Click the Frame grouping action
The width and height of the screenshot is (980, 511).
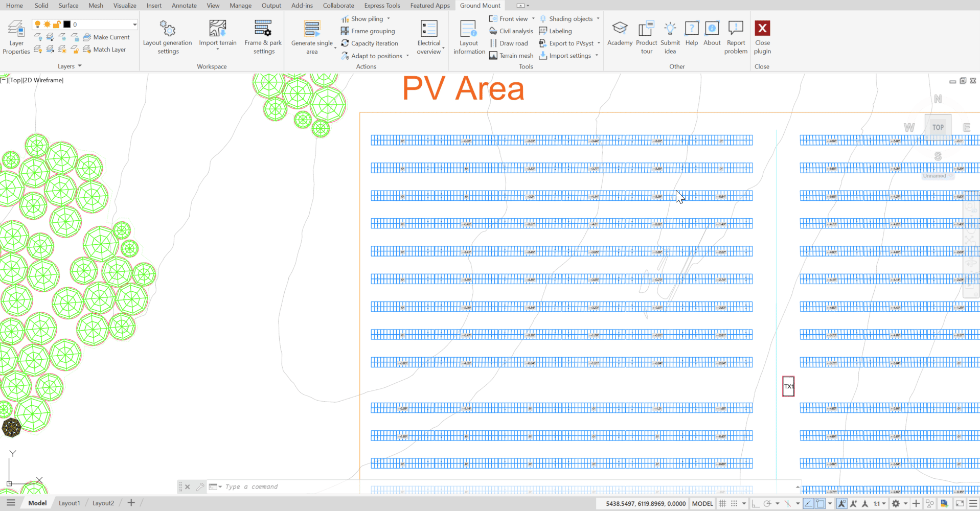pos(368,31)
